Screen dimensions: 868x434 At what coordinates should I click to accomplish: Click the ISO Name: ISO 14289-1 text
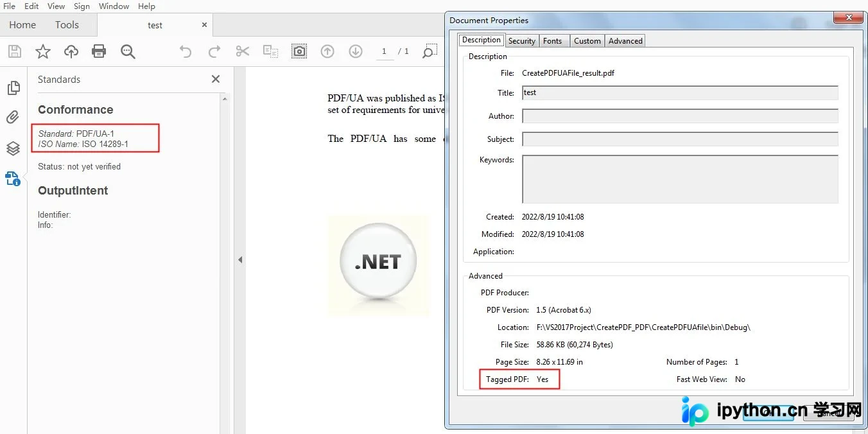(83, 144)
